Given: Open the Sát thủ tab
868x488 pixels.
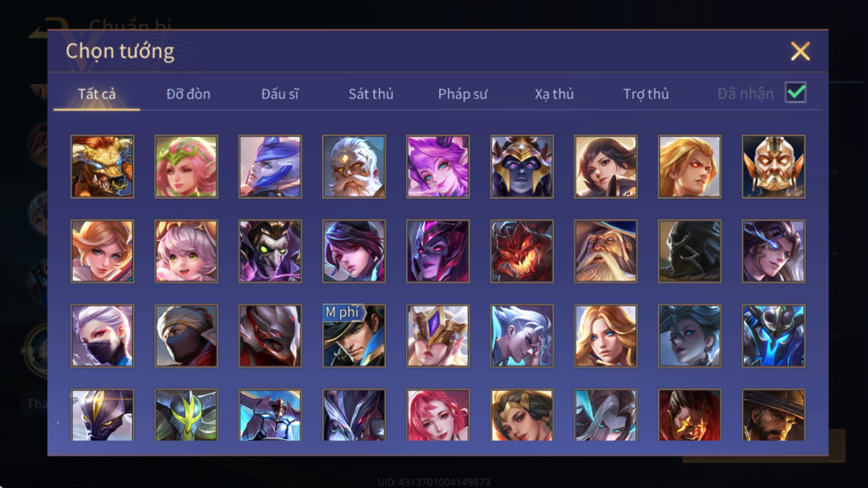Looking at the screenshot, I should tap(371, 94).
